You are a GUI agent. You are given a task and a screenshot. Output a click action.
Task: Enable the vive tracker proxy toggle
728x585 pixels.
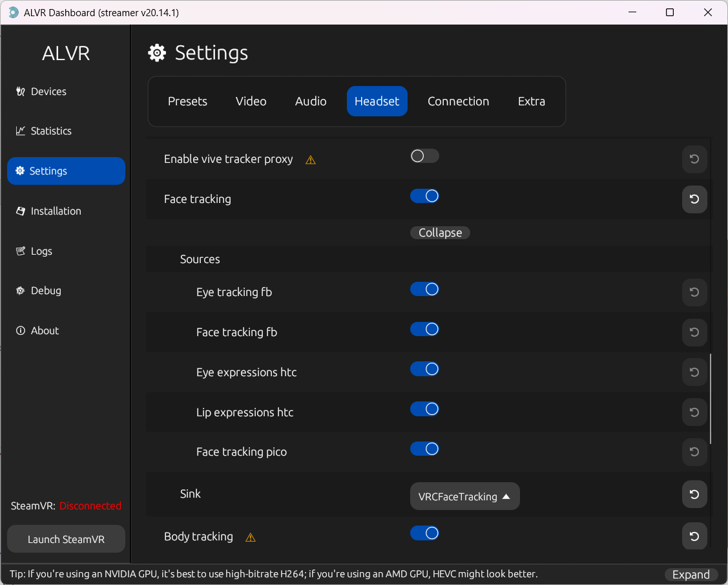click(424, 156)
